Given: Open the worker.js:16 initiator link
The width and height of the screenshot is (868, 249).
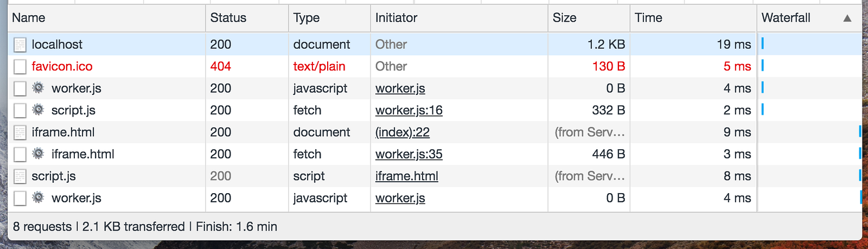Looking at the screenshot, I should pyautogui.click(x=409, y=110).
